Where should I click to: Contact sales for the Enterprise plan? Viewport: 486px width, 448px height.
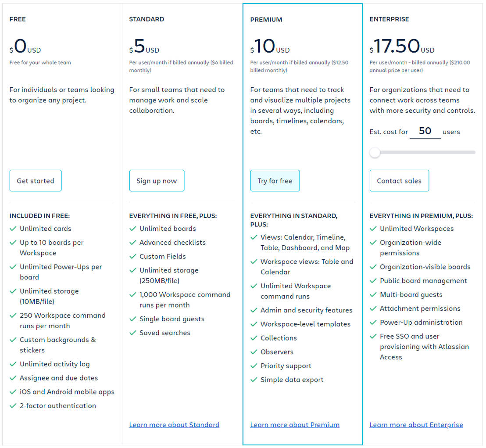click(x=399, y=181)
